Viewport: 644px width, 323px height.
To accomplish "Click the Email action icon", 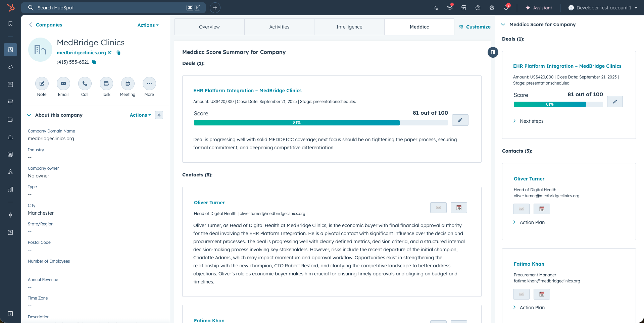I will click(63, 84).
